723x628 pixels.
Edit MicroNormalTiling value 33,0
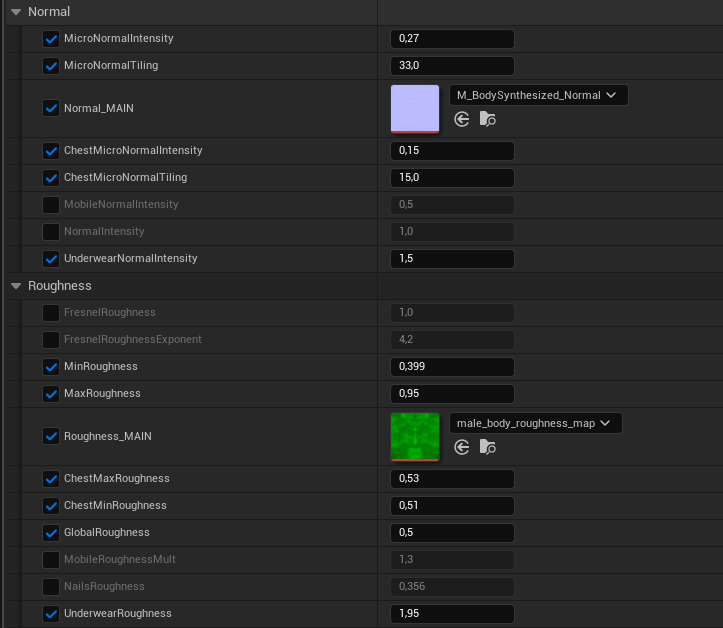pyautogui.click(x=452, y=66)
